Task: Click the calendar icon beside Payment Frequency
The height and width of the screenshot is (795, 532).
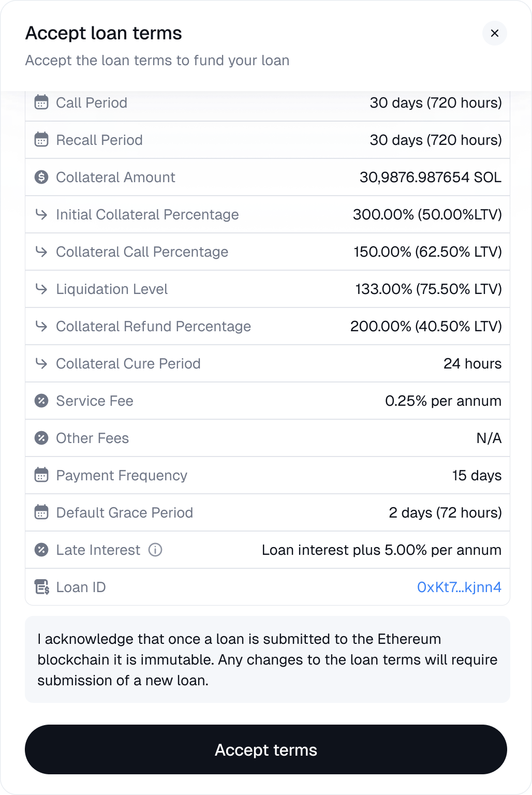Action: tap(41, 475)
